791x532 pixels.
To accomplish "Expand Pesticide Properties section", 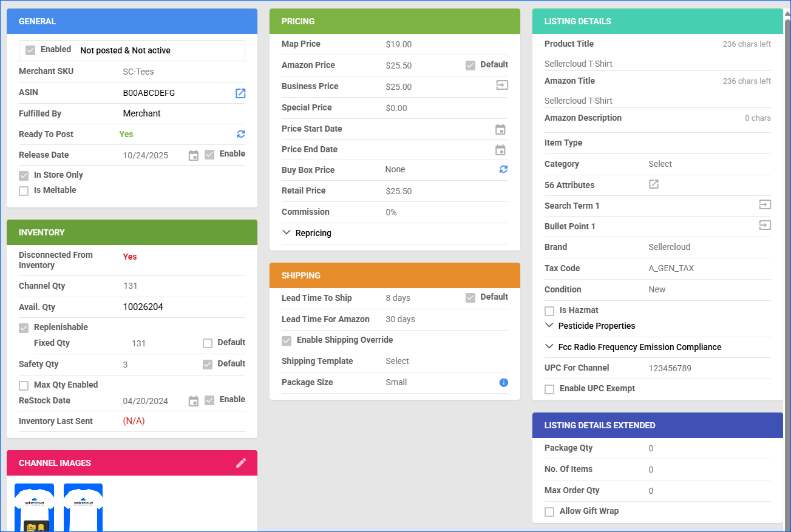I will (x=549, y=326).
